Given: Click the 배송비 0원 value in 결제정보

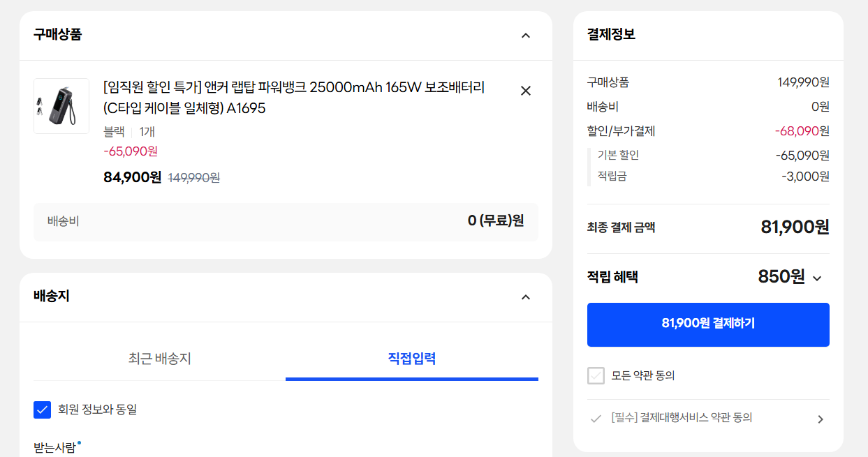Looking at the screenshot, I should click(x=821, y=107).
